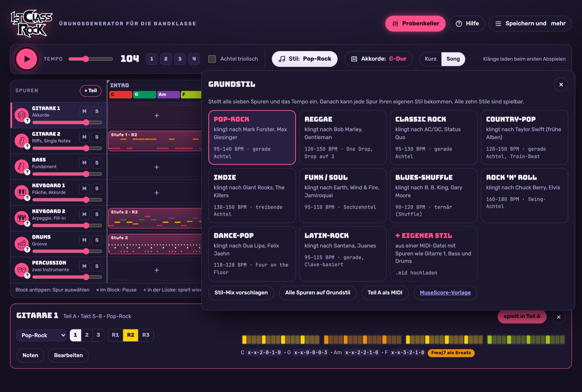Click the Keyboard 1 instrument icon
The image size is (582, 392).
[x=21, y=193]
